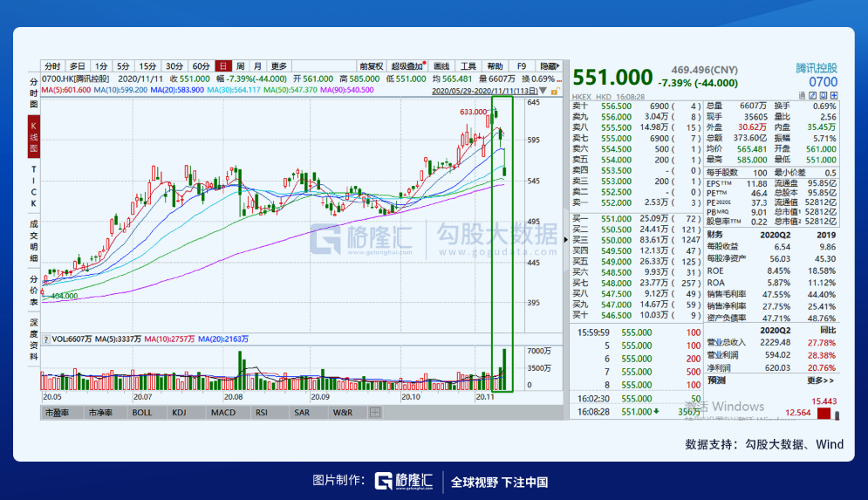The height and width of the screenshot is (500, 868).
Task: Click the 0700.HK[腾讯控股] chart title
Action: pos(75,79)
